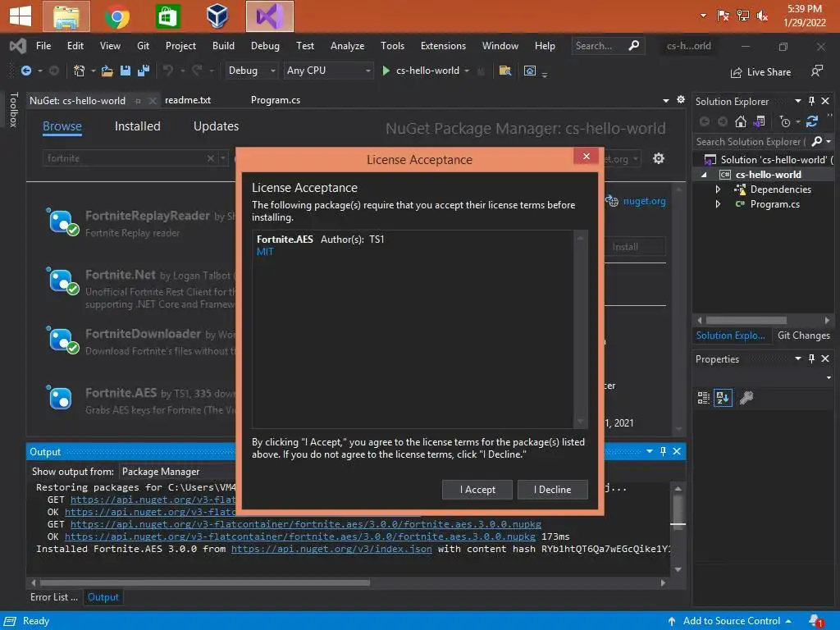
Task: Open the File menu
Action: coord(43,46)
